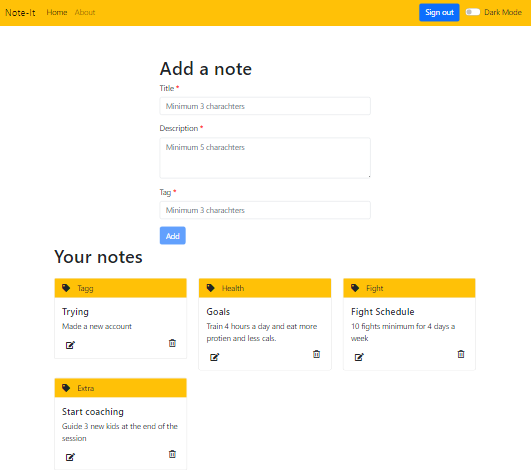Delete the Fight Schedule note

(461, 354)
